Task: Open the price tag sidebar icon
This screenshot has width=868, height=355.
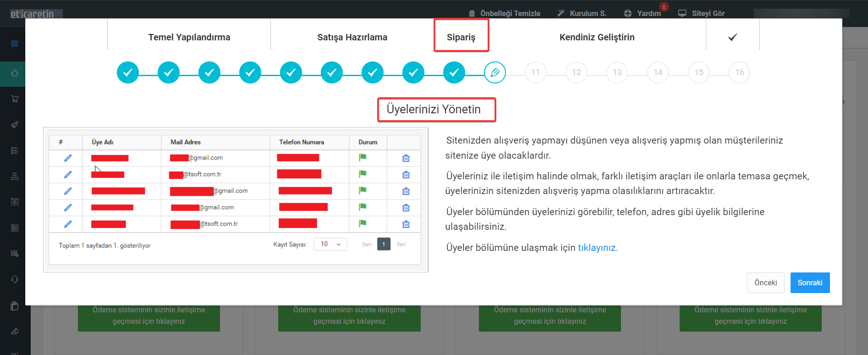Action: click(15, 124)
